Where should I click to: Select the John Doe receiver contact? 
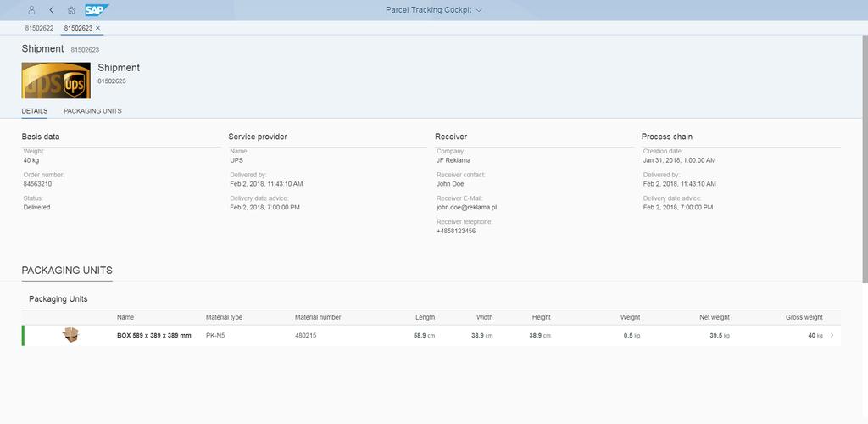pyautogui.click(x=450, y=184)
